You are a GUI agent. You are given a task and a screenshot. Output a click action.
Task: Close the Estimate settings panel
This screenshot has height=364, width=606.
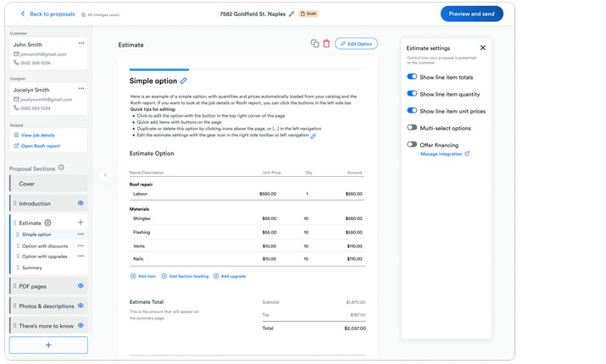click(482, 48)
